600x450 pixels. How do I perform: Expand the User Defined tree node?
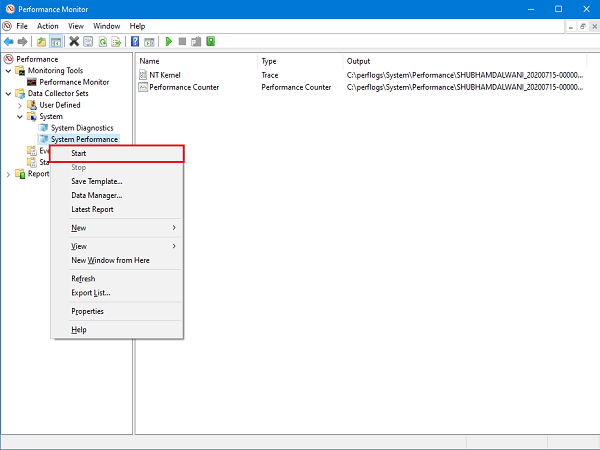(x=20, y=105)
